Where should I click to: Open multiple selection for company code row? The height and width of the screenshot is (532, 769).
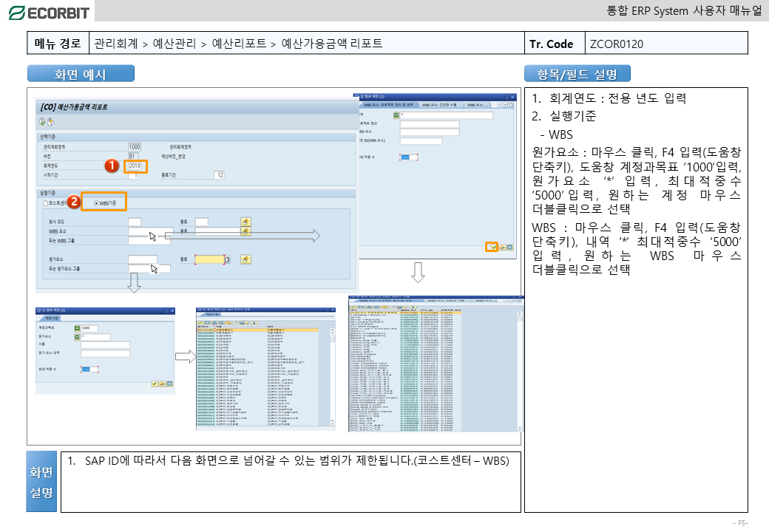pyautogui.click(x=245, y=222)
